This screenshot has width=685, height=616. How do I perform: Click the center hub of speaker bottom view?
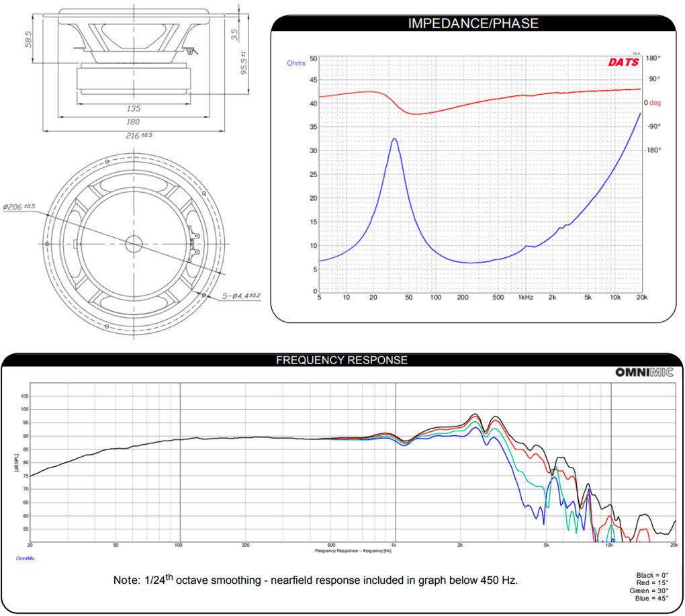pos(134,244)
